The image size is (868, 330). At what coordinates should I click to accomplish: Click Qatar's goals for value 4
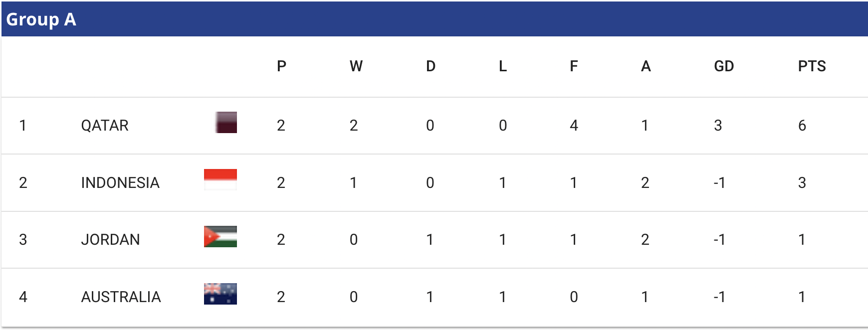[574, 126]
